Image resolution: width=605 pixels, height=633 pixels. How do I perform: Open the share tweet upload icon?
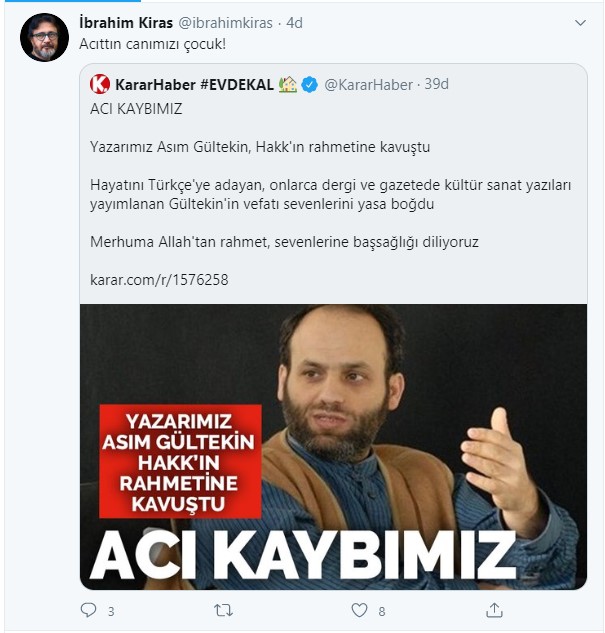[x=494, y=610]
